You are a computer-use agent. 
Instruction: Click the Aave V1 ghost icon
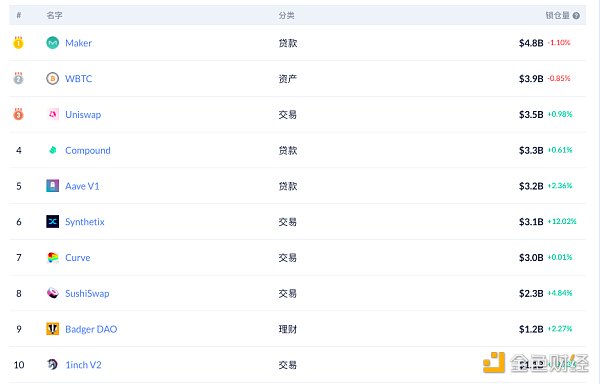point(52,186)
